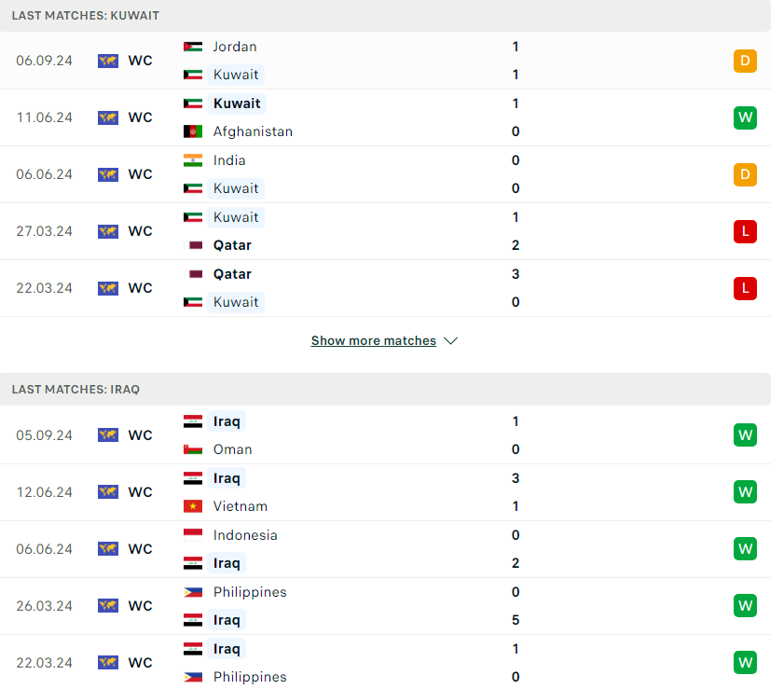
Task: Click the Show more matches link
Action: [374, 341]
